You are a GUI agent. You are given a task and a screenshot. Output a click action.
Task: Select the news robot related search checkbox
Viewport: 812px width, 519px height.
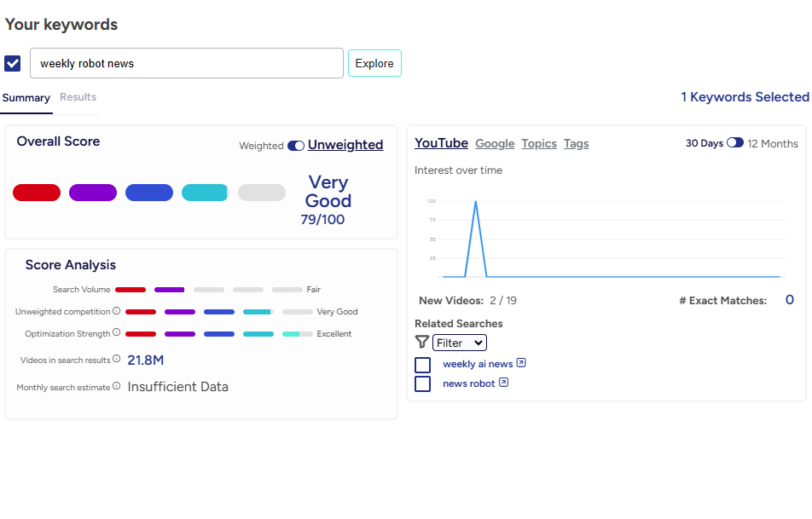[422, 384]
